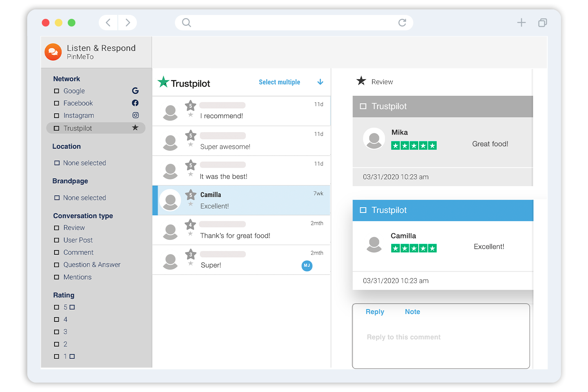Click the 4-star badge on Thank's for great food!
The image size is (588, 392).
(191, 225)
